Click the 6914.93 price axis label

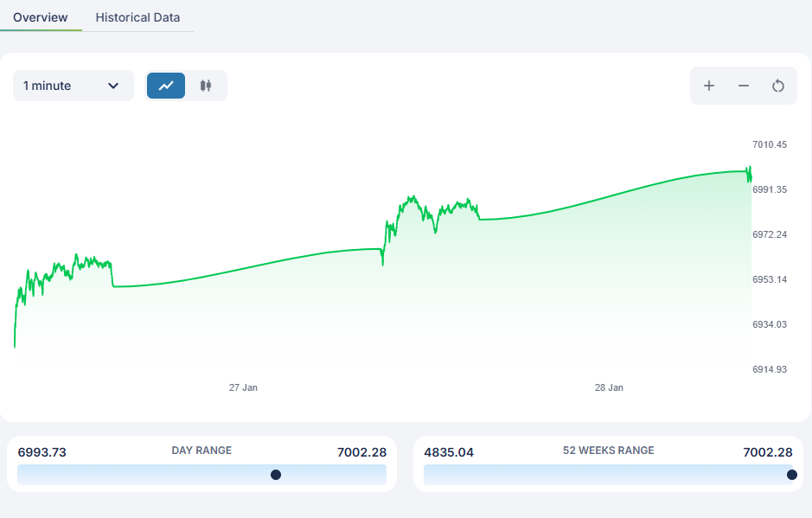769,369
